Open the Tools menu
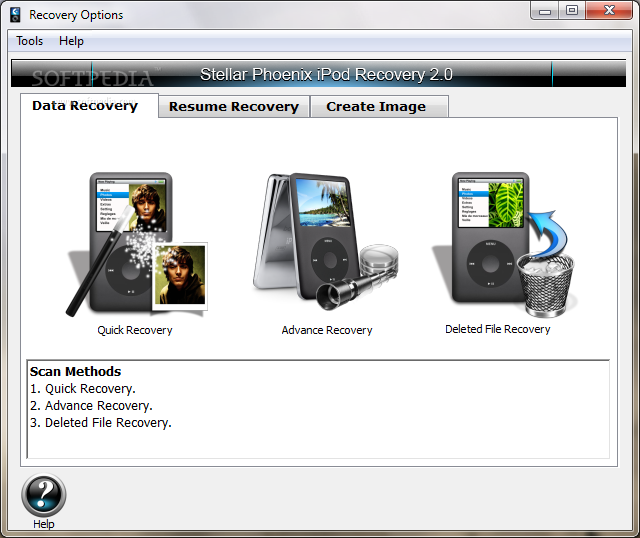640x538 pixels. (x=29, y=41)
